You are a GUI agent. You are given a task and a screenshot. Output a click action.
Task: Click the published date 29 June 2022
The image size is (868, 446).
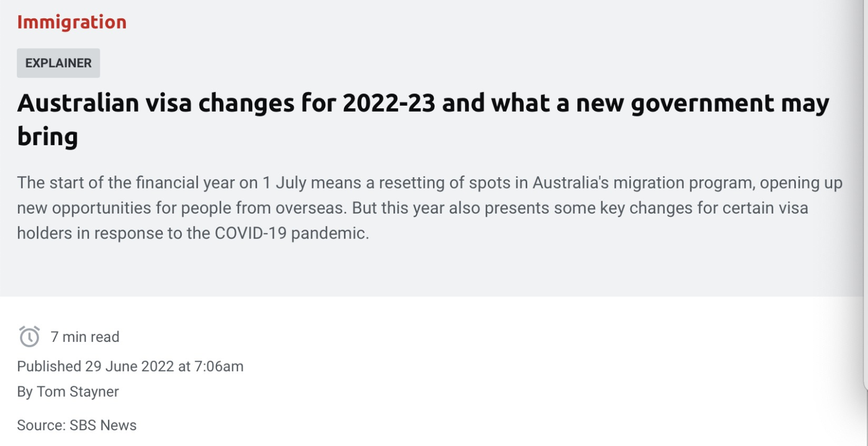click(129, 366)
